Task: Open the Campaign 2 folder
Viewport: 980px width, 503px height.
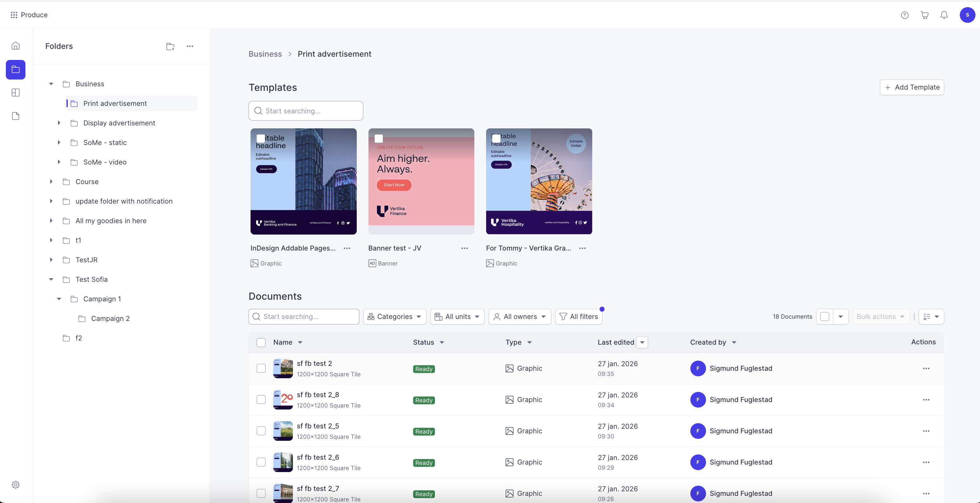Action: pos(110,319)
